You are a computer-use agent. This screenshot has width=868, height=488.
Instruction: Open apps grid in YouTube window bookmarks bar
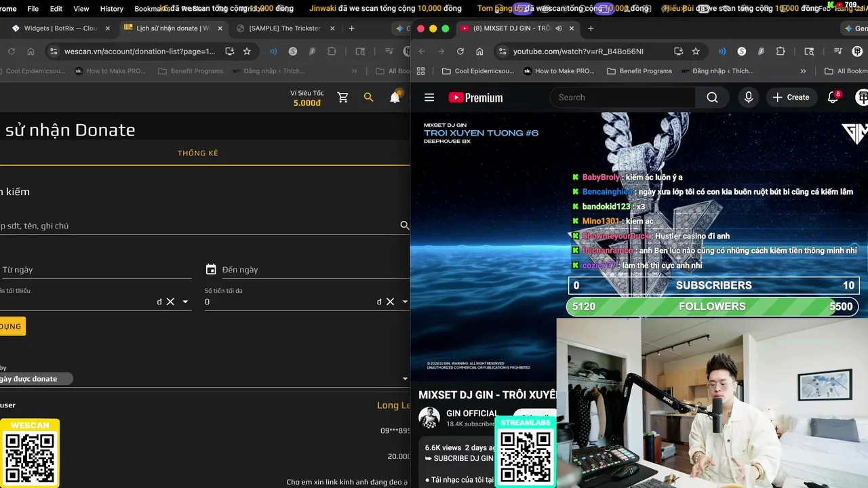tap(420, 71)
